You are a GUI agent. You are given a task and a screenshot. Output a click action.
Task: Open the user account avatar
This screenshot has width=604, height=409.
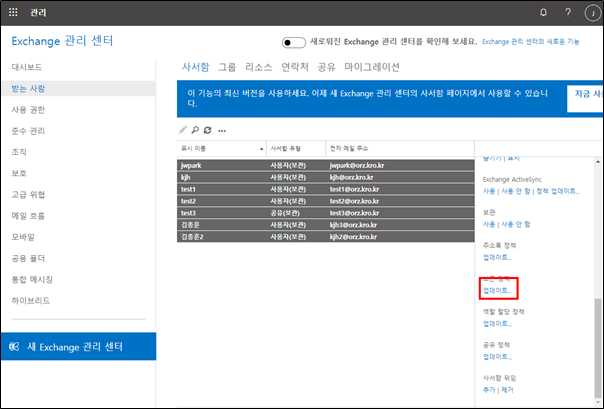[592, 13]
